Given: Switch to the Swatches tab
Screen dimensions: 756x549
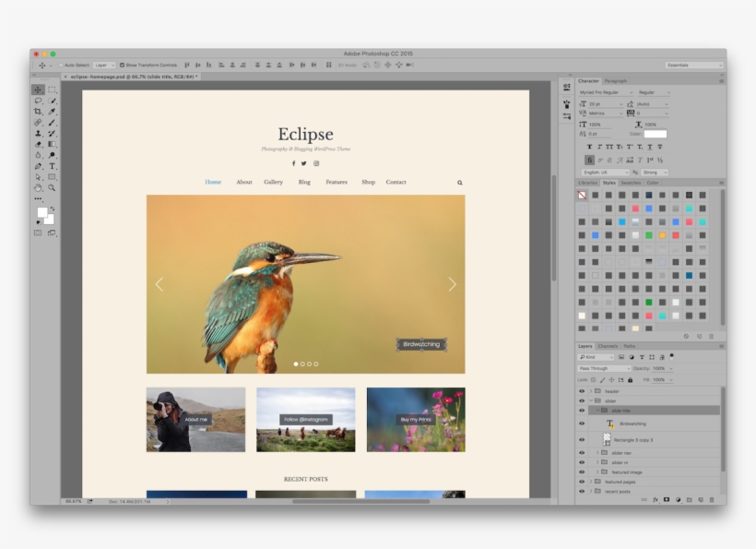Looking at the screenshot, I should click(x=631, y=183).
